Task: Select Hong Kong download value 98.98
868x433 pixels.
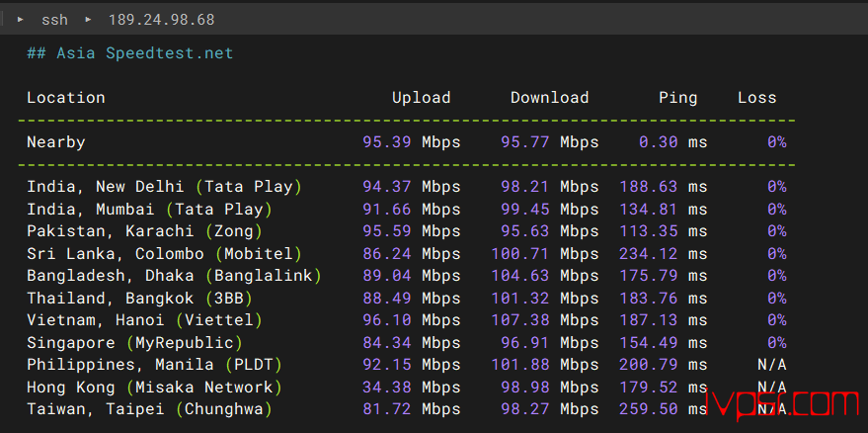Action: [524, 387]
